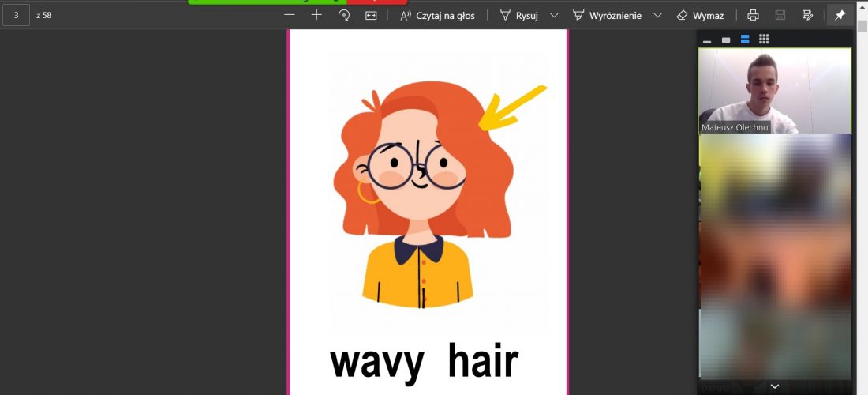Image resolution: width=868 pixels, height=395 pixels.
Task: Expand more participants with down chevron
Action: click(x=775, y=386)
